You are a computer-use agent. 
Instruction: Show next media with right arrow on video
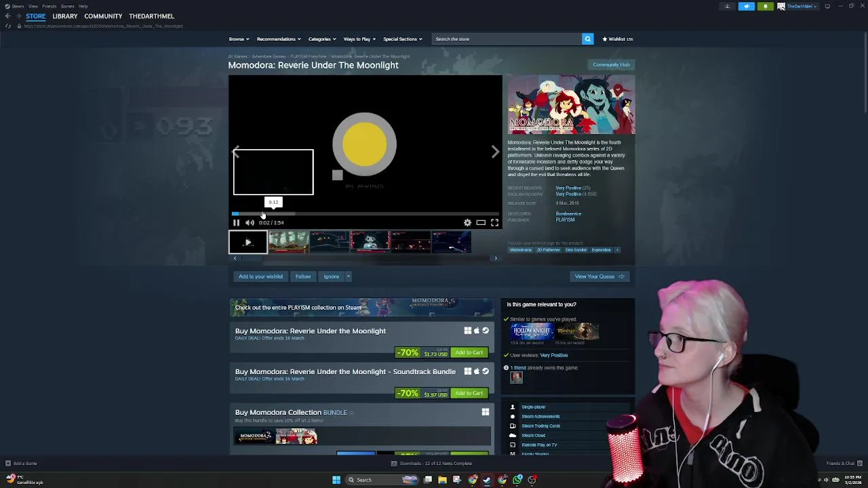[495, 152]
